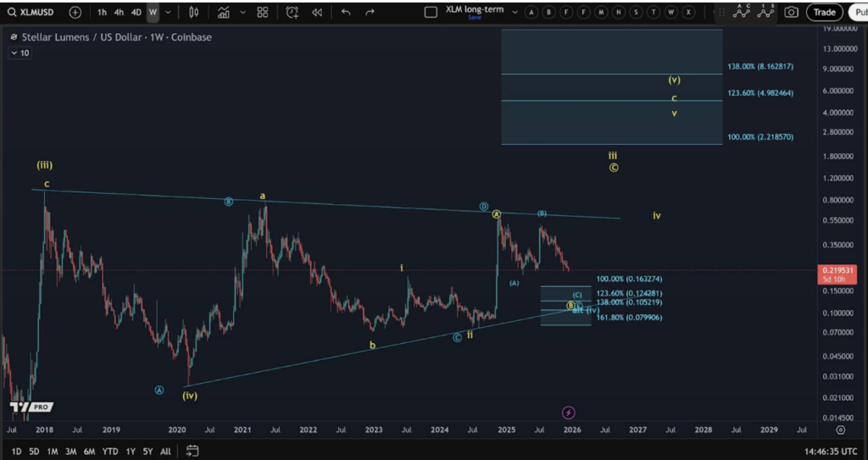
Task: Add a symbol to compare with plus icon
Action: click(x=75, y=12)
